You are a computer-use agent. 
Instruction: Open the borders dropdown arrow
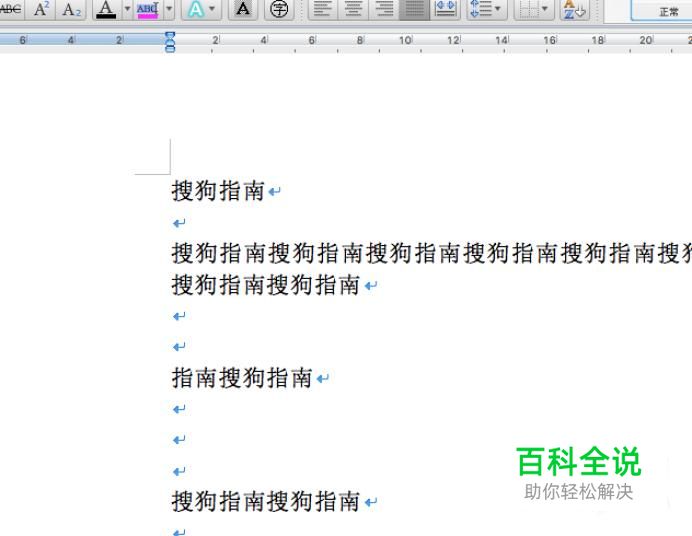click(x=545, y=8)
